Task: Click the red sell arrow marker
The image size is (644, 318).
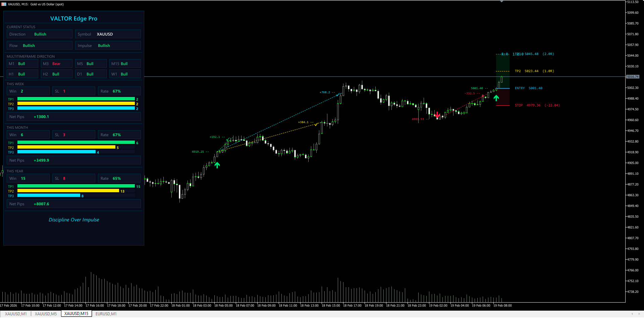Action: [437, 115]
